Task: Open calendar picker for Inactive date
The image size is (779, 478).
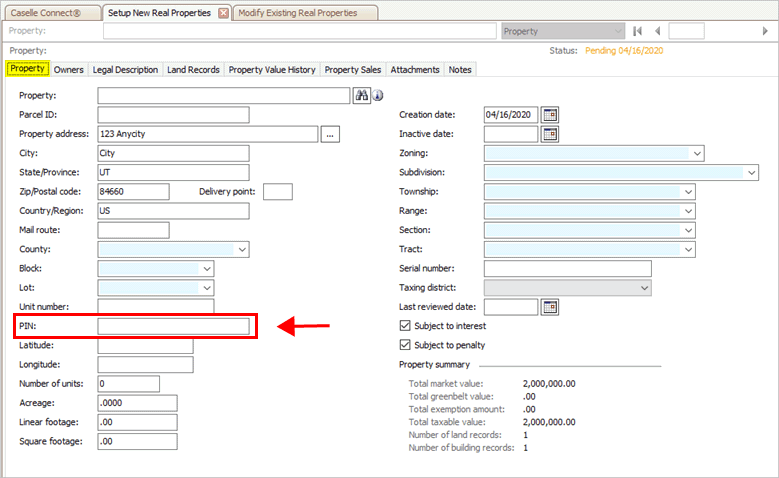Action: (549, 134)
